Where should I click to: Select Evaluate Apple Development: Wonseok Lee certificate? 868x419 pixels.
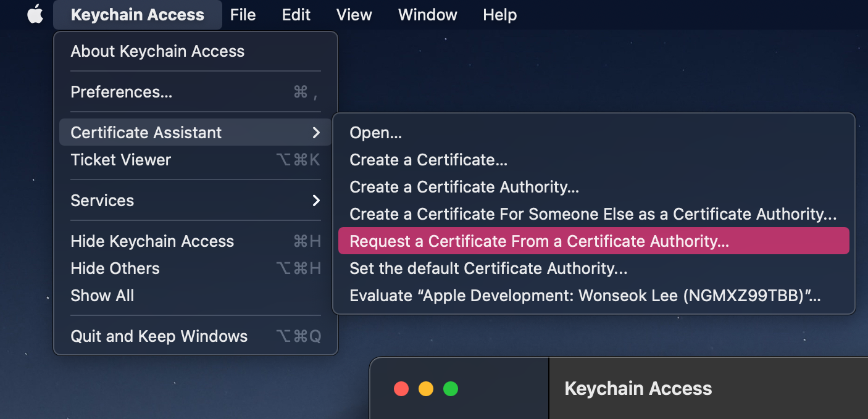(x=594, y=296)
